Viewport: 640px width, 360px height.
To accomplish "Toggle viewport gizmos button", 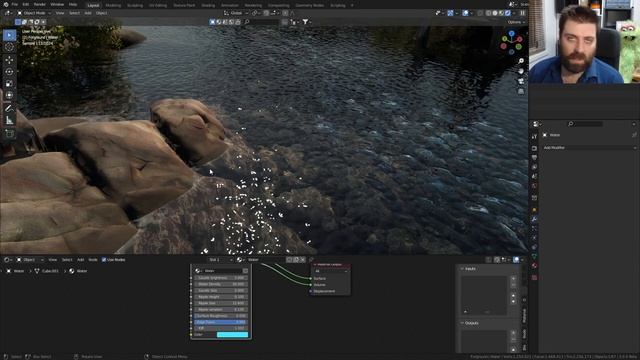I will tap(450, 13).
